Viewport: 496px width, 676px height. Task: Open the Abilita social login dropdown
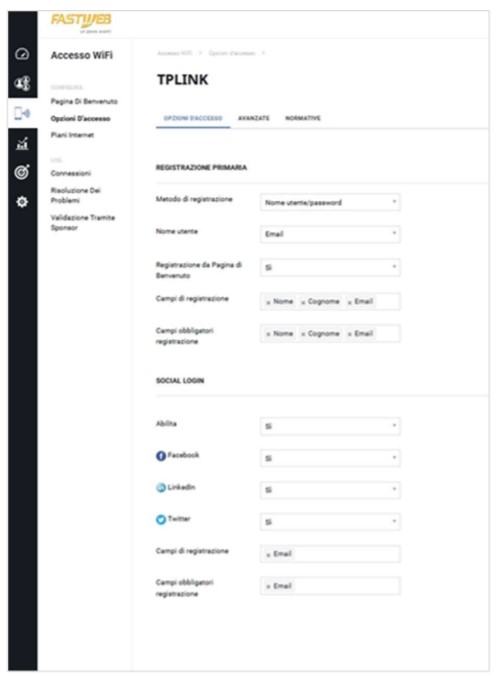click(330, 426)
